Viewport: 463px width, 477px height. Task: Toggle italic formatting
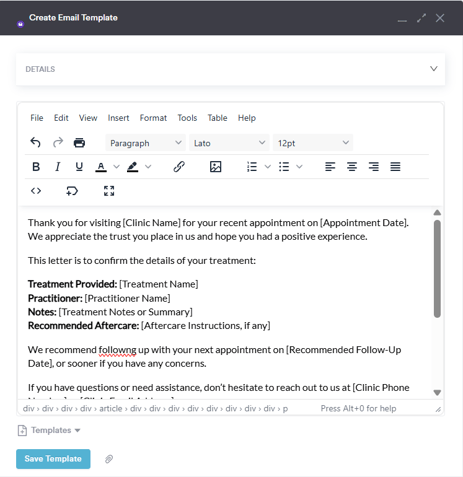(x=58, y=166)
